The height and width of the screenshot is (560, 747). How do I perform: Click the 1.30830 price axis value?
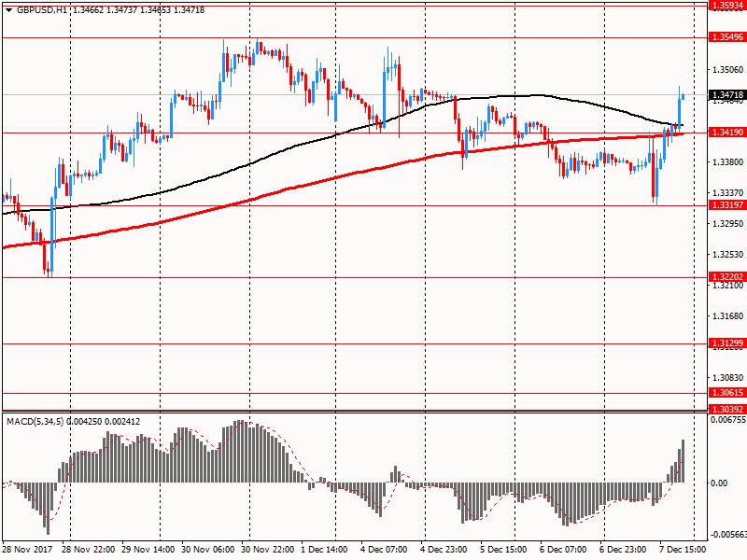(x=728, y=378)
